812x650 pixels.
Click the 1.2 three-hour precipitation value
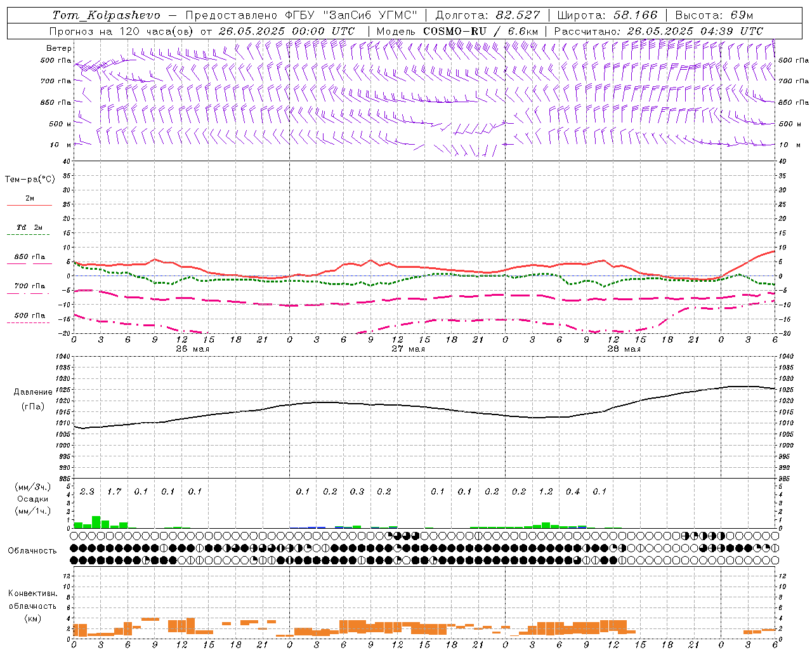tap(546, 491)
